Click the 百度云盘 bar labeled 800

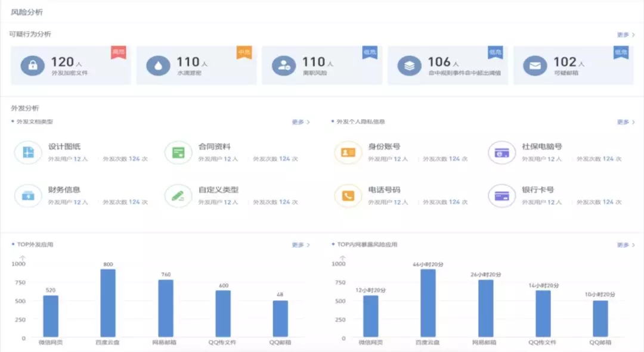(108, 303)
